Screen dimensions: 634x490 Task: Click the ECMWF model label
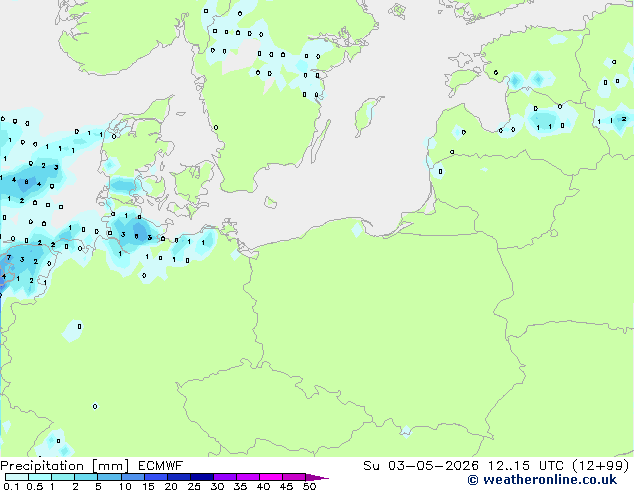point(161,466)
